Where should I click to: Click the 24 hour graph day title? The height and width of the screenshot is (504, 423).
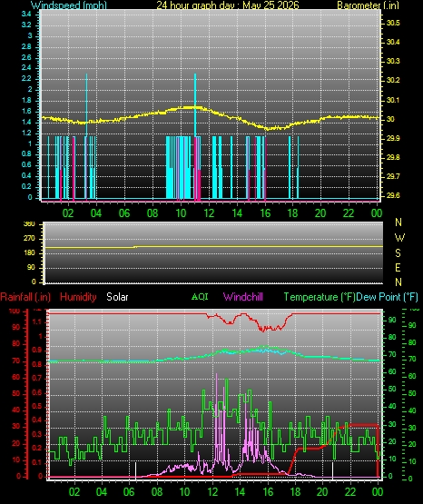(x=228, y=5)
